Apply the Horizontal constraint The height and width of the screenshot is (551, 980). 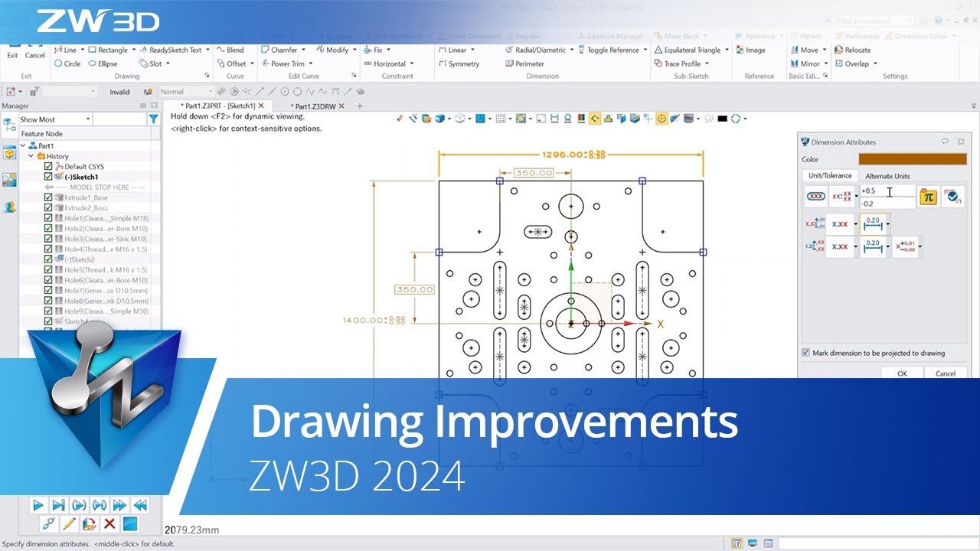coord(385,64)
